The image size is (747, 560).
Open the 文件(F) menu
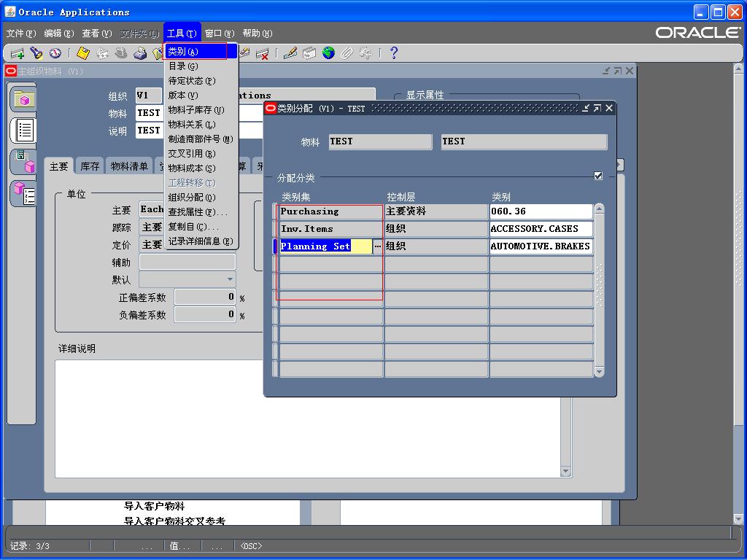(21, 34)
